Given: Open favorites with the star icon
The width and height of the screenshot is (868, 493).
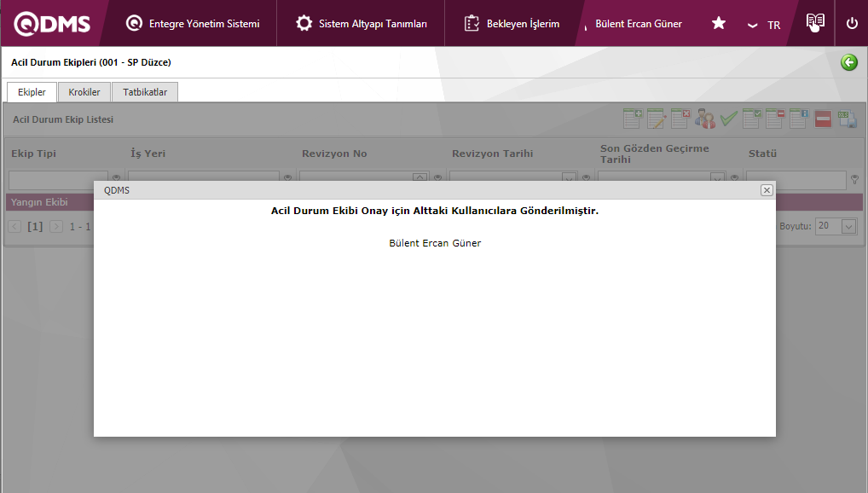Looking at the screenshot, I should click(719, 23).
